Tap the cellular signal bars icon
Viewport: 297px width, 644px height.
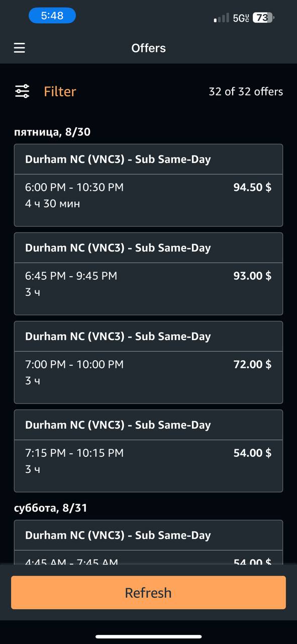(x=222, y=18)
